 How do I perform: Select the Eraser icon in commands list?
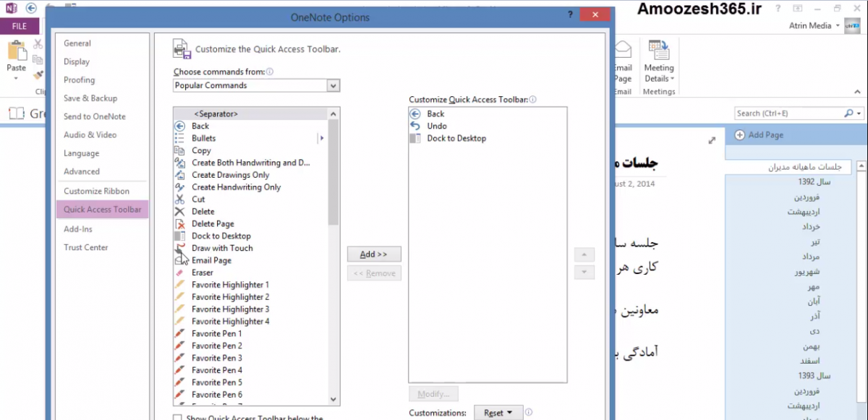pos(180,273)
